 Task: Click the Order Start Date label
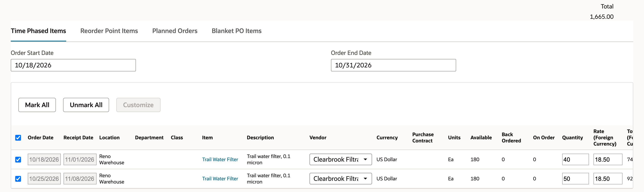pos(32,53)
